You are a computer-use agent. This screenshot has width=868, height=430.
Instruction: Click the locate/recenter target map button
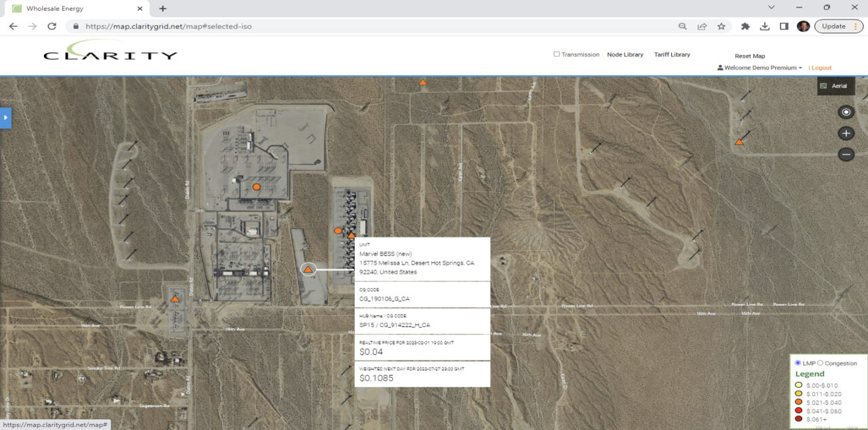pyautogui.click(x=846, y=113)
